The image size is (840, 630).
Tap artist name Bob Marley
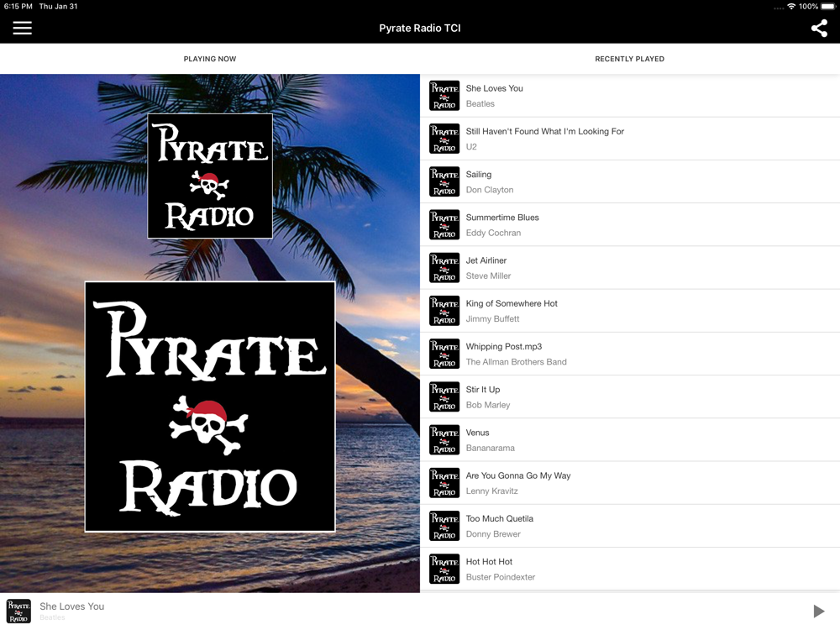[487, 405]
